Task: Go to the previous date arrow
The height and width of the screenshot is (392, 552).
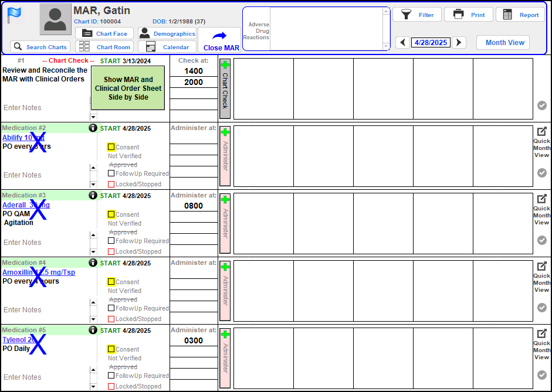Action: click(402, 43)
